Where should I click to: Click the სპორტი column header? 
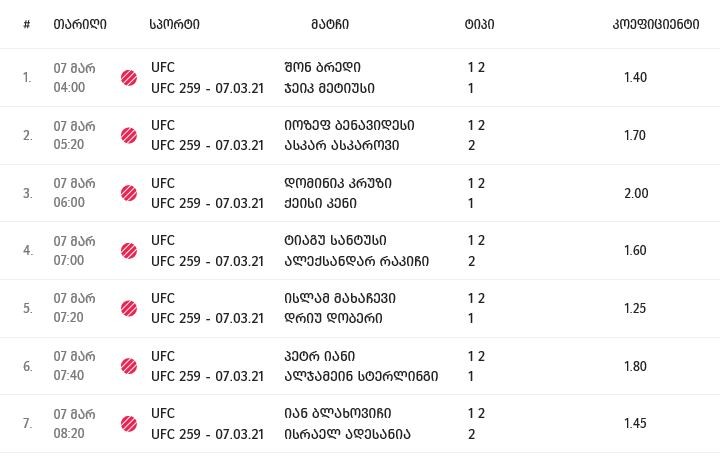pos(174,24)
